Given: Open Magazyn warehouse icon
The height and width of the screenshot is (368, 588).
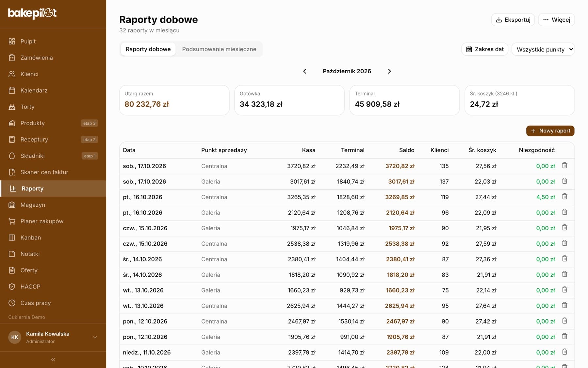Looking at the screenshot, I should click(12, 205).
